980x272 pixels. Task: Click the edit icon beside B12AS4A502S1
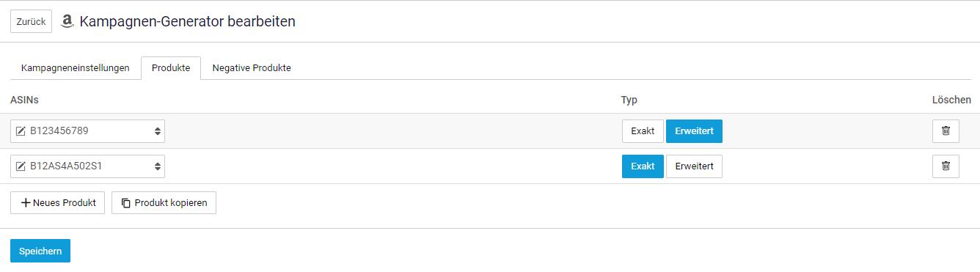[21, 166]
